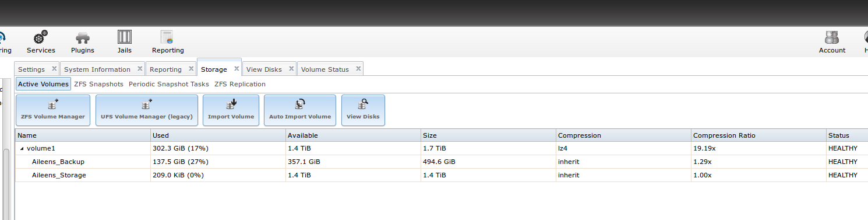
Task: Click the '209.0 KiB (0%)' used cell
Action: pyautogui.click(x=218, y=175)
